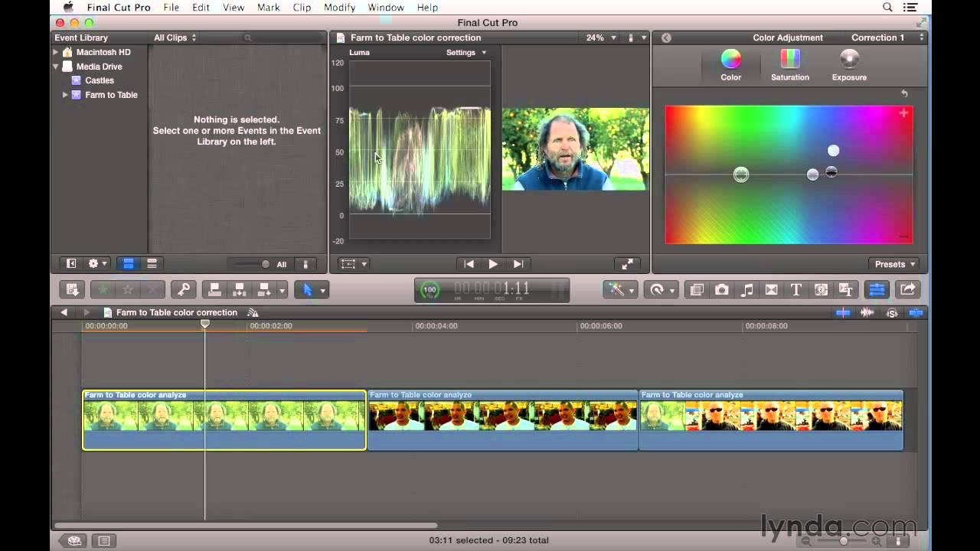The image size is (980, 551).
Task: Select the Castles event
Action: 100,80
